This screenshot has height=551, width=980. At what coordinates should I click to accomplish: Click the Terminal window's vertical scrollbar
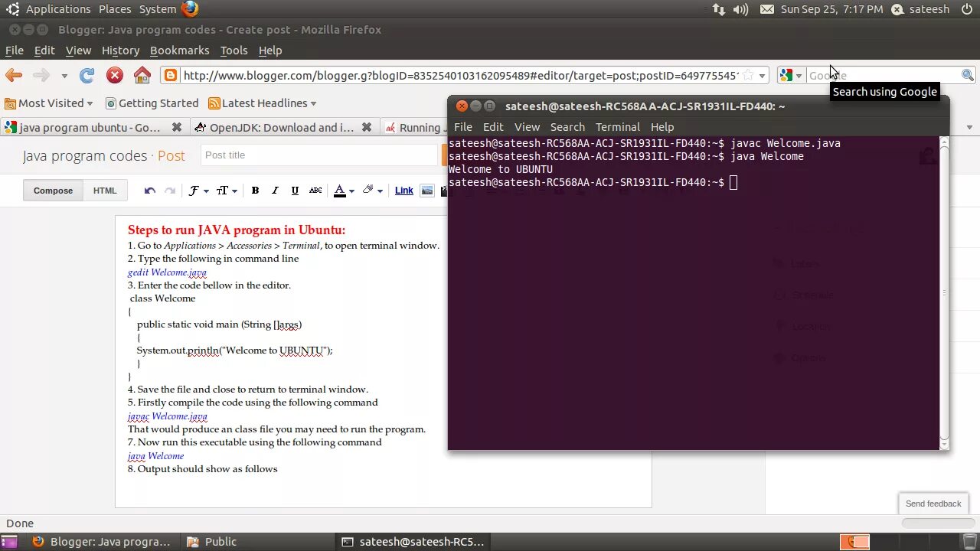tap(944, 294)
